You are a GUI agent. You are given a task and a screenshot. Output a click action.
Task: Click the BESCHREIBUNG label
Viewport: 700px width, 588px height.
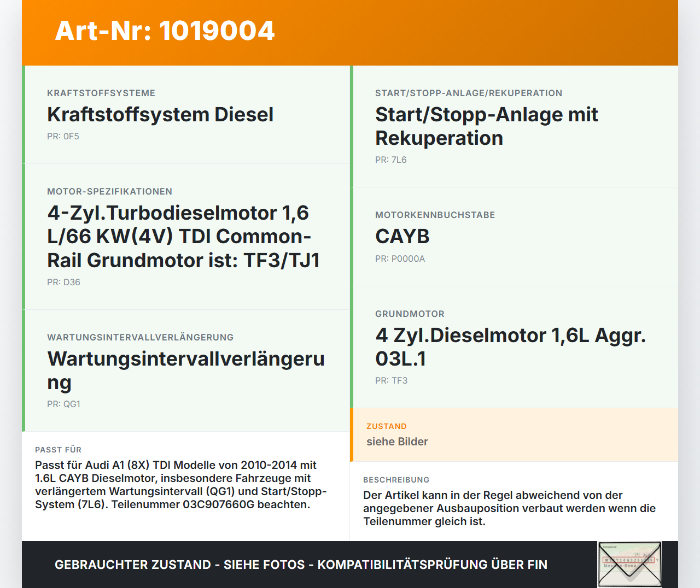(x=396, y=480)
